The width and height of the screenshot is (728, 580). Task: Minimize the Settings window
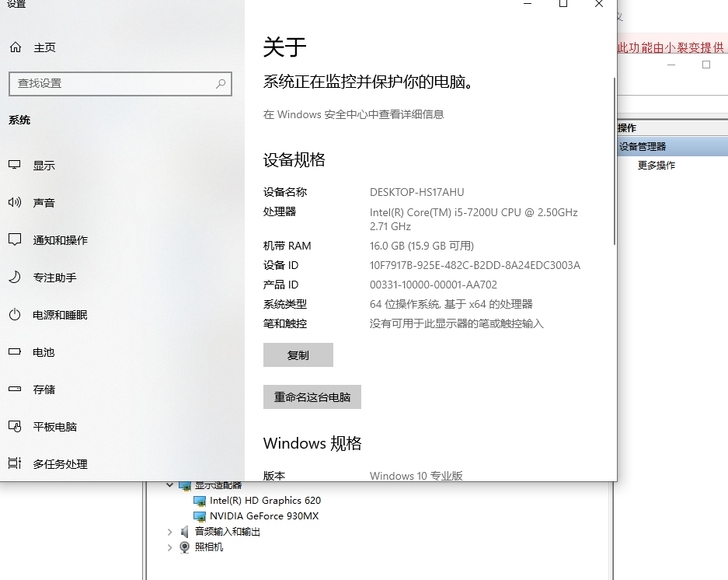click(527, 4)
